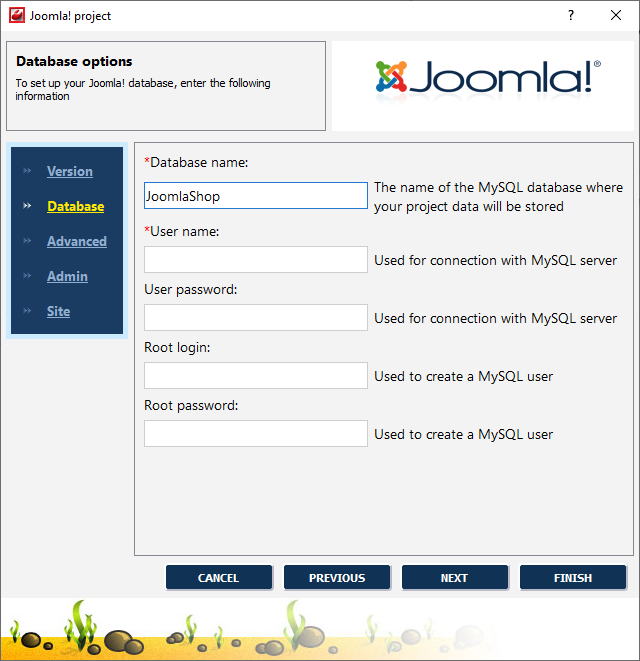Click hint text beside Root login field
640x661 pixels.
point(463,376)
